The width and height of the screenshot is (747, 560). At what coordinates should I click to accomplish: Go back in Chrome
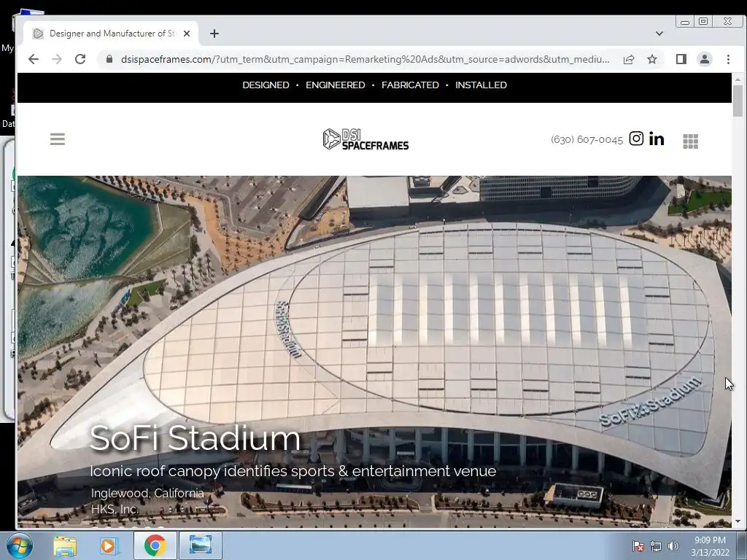(x=34, y=59)
